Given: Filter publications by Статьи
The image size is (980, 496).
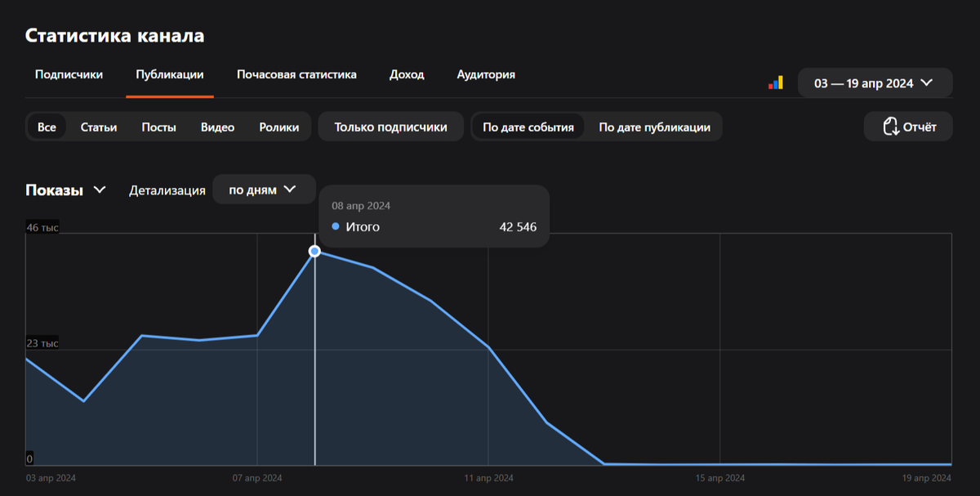Looking at the screenshot, I should click(x=99, y=127).
